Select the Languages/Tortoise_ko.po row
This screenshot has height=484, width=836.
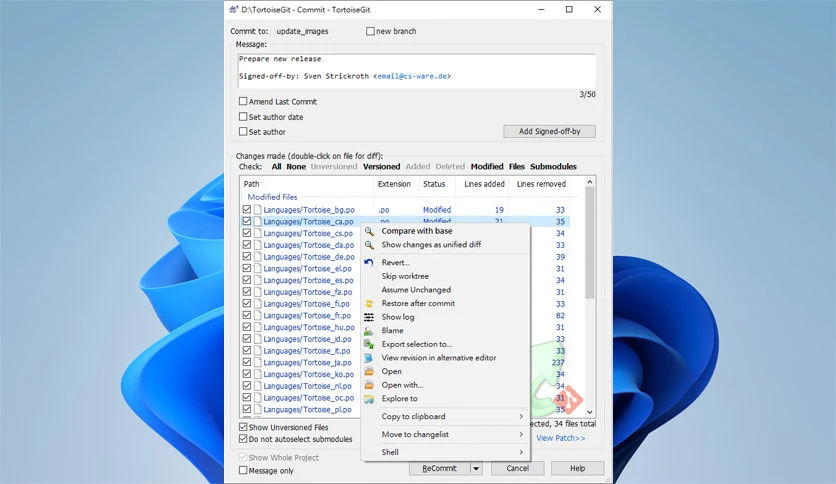tap(308, 374)
